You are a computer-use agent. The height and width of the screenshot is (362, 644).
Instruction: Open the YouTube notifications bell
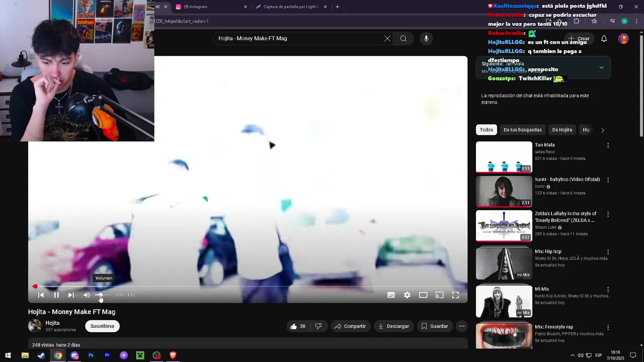[604, 39]
